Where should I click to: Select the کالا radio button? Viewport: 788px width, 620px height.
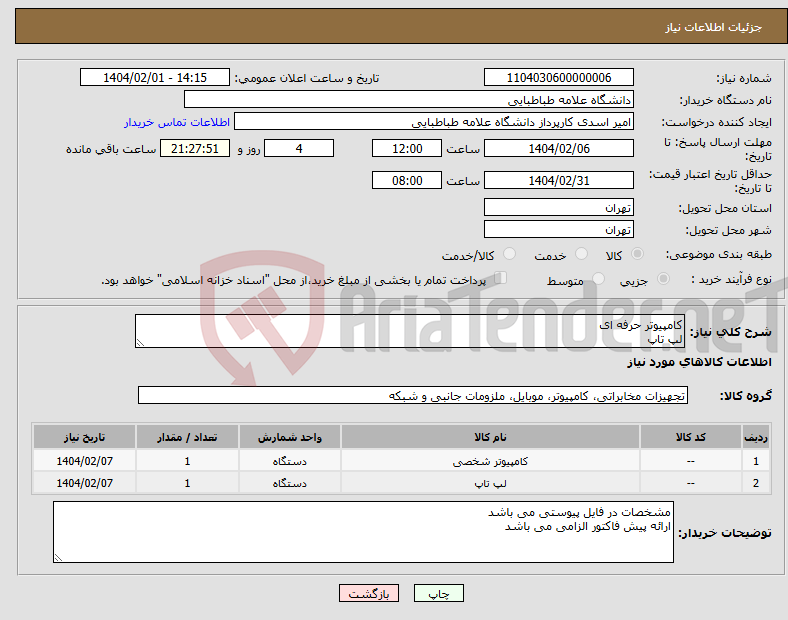pos(637,254)
